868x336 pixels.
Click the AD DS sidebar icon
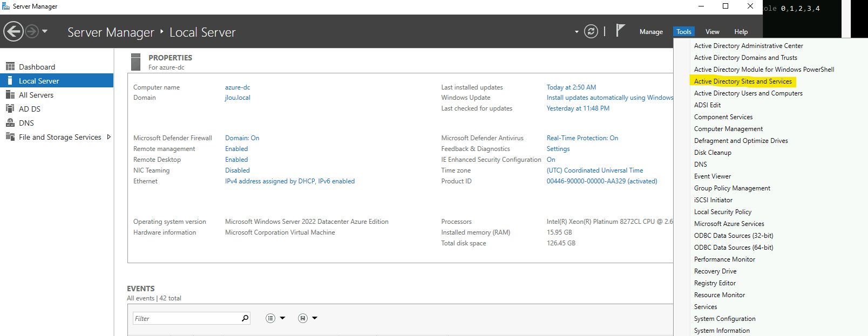pyautogui.click(x=10, y=108)
